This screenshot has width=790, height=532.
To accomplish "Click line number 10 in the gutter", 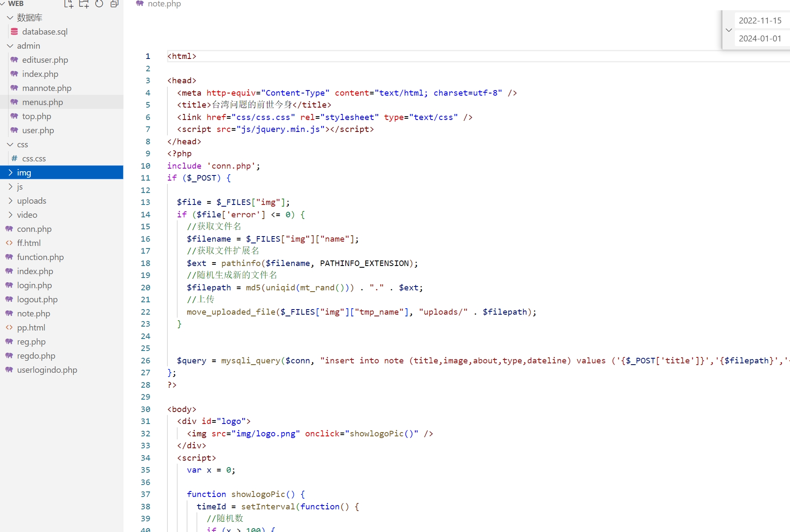I will [146, 166].
